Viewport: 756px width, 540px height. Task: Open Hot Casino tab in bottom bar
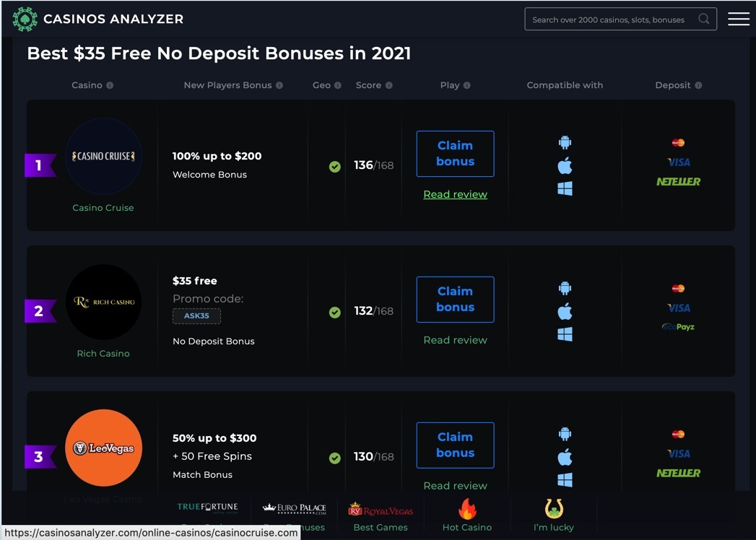point(467,515)
